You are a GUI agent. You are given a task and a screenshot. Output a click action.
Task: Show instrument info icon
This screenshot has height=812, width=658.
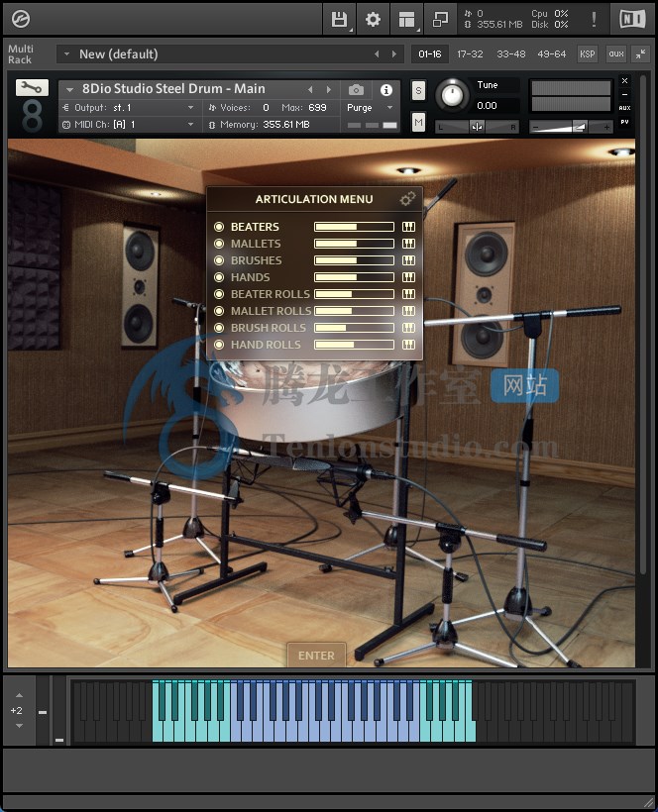pos(386,90)
